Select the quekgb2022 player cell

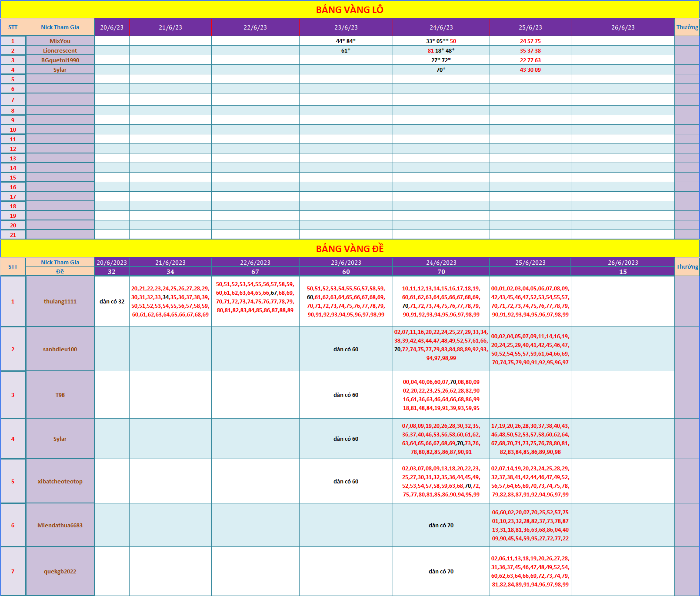(60, 571)
